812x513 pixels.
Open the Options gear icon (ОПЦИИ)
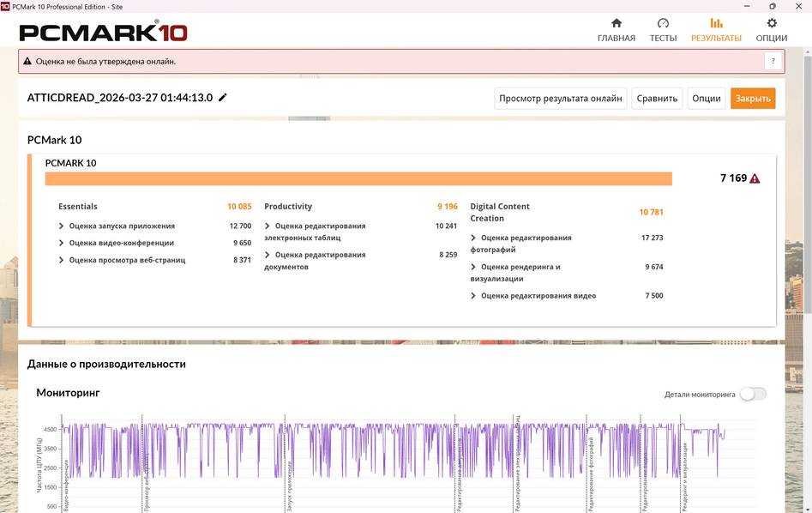(772, 24)
